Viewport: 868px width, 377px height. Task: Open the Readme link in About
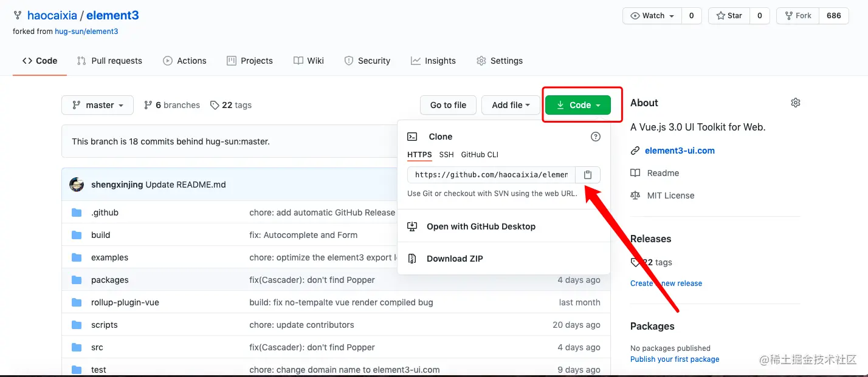(x=663, y=173)
